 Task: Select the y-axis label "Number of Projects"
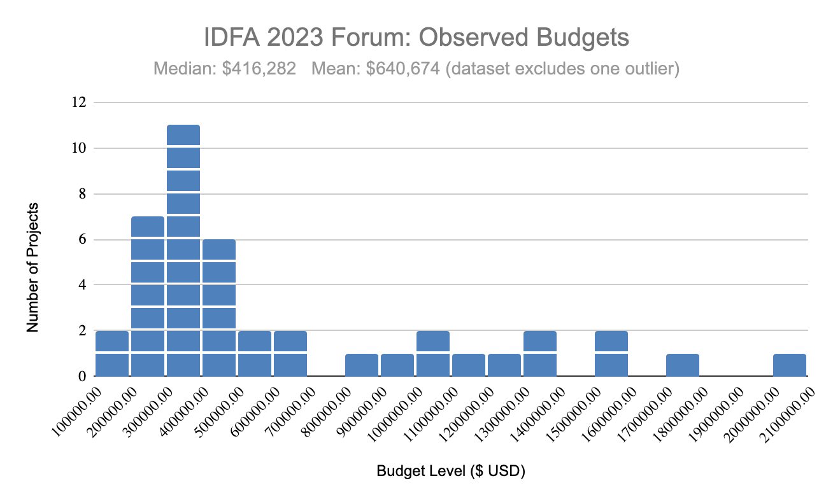pyautogui.click(x=33, y=267)
